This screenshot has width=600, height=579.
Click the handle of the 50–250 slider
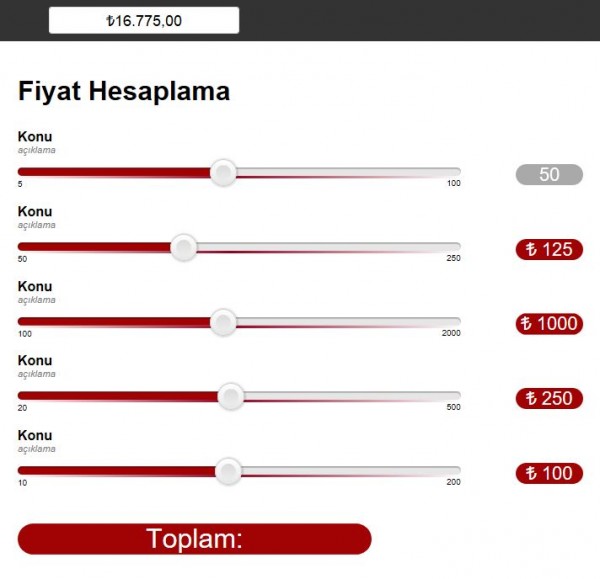pos(183,247)
